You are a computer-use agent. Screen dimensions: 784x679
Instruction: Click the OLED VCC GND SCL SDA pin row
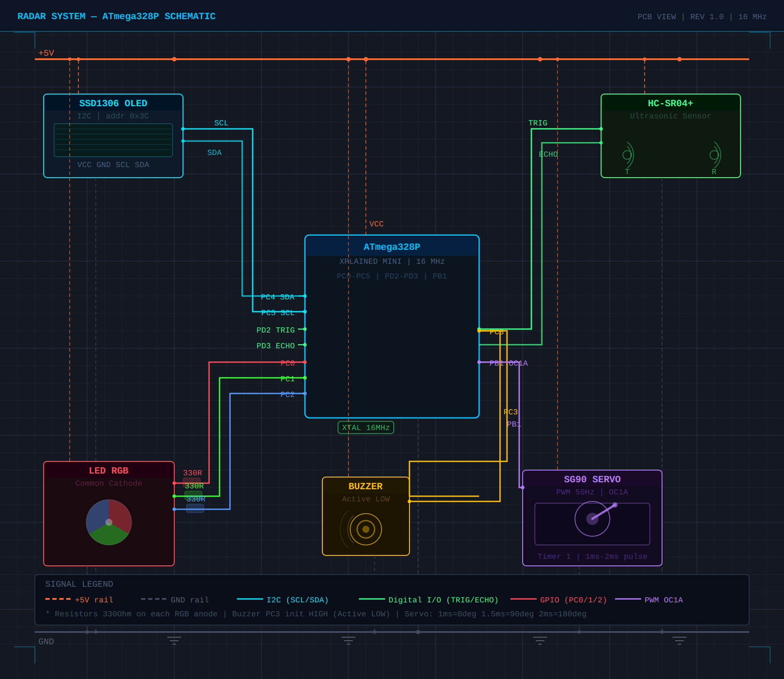pos(113,165)
